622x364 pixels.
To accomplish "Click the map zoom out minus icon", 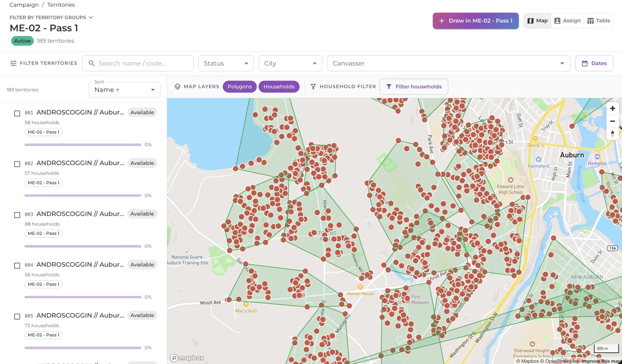I will (x=612, y=121).
